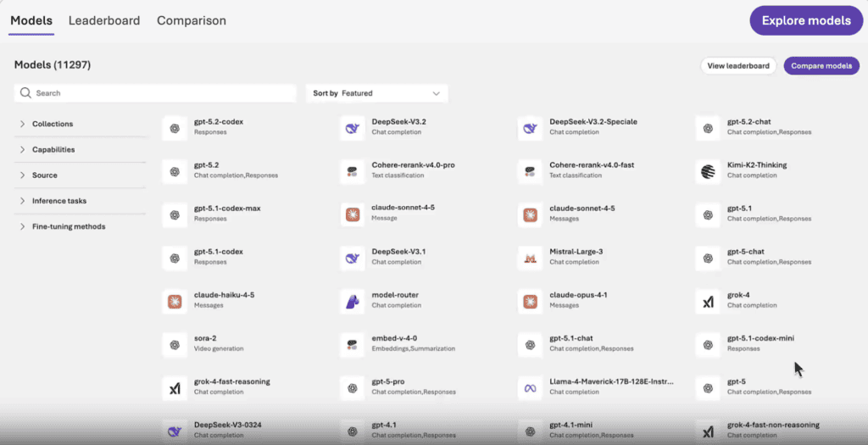Click the sora-2 icon
The width and height of the screenshot is (868, 445).
175,345
